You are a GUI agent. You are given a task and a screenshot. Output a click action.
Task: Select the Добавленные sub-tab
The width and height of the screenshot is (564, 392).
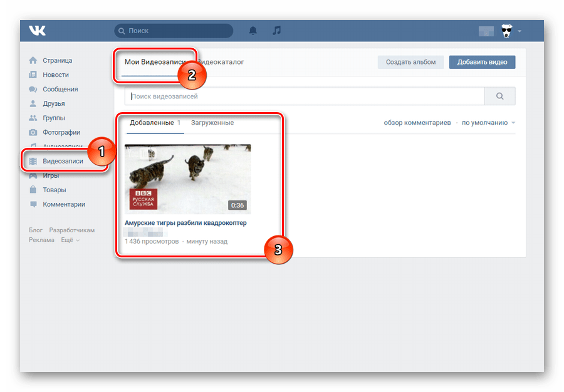(155, 123)
